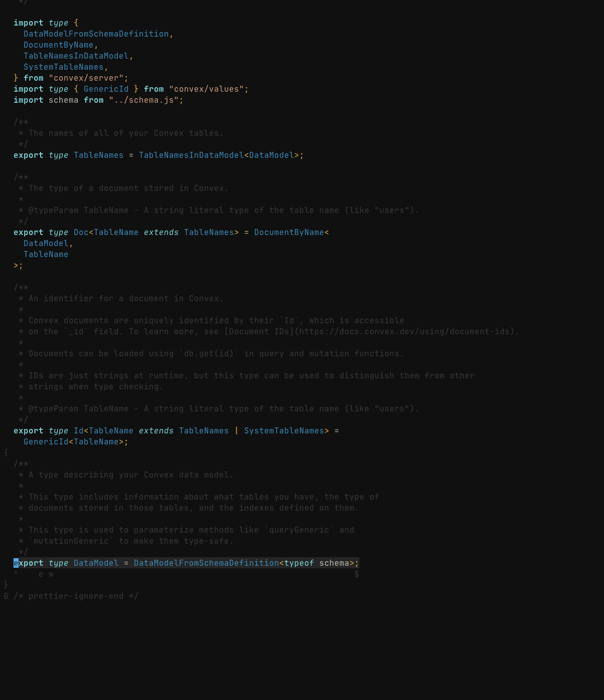Click TableNamesInDataModel in the import list
The height and width of the screenshot is (700, 604).
point(76,56)
